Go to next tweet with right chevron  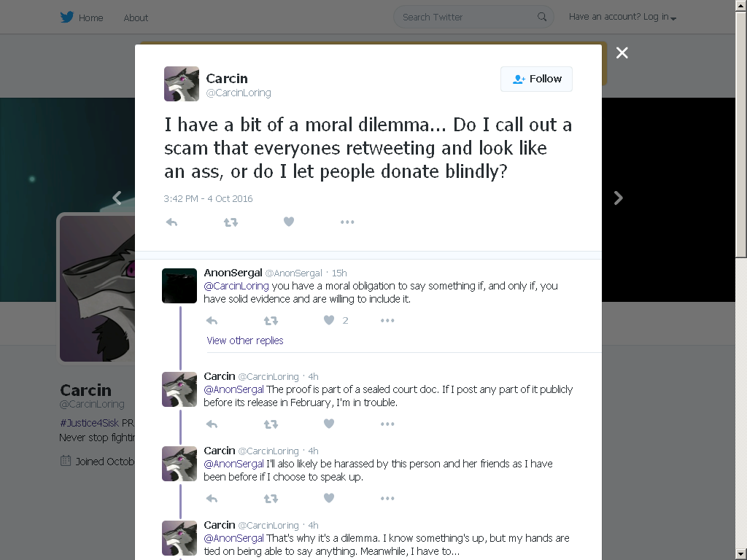619,198
